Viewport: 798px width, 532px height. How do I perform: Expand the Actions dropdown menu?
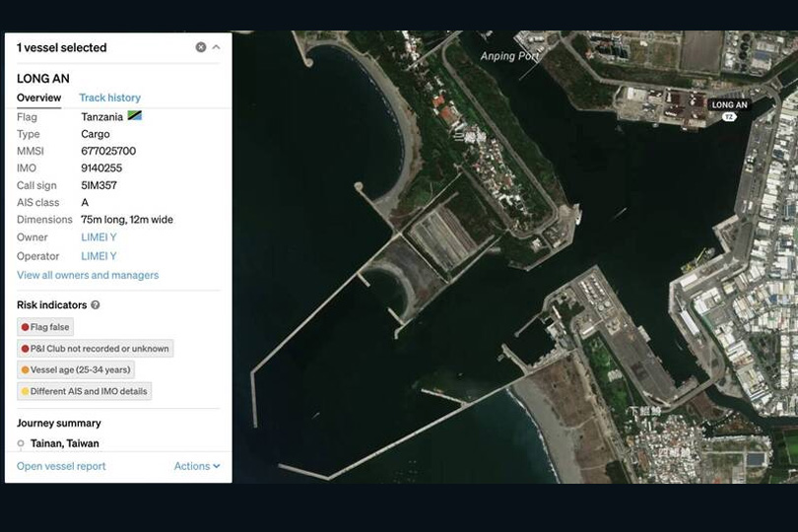tap(197, 466)
